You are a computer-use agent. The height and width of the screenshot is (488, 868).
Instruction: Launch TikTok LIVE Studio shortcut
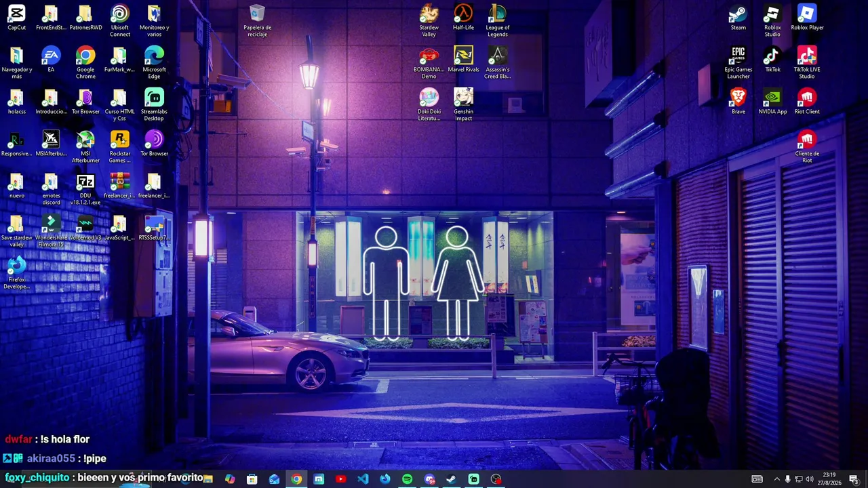pyautogui.click(x=807, y=63)
